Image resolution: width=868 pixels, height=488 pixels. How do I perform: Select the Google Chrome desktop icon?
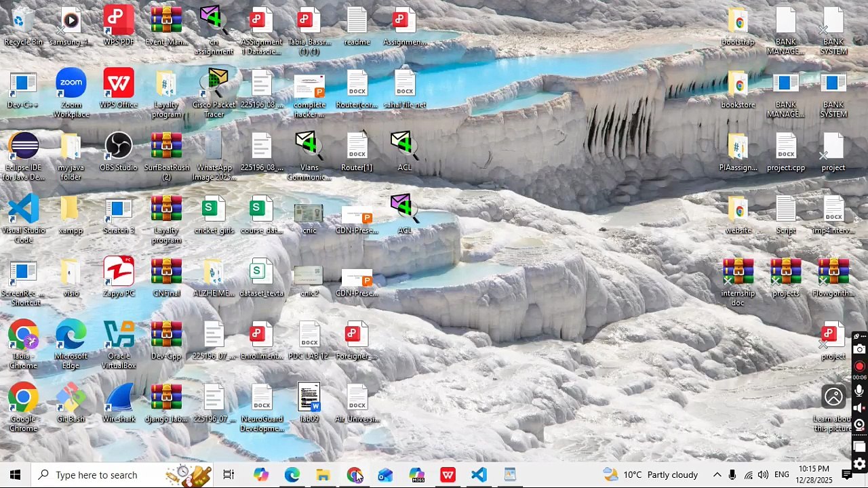23,408
